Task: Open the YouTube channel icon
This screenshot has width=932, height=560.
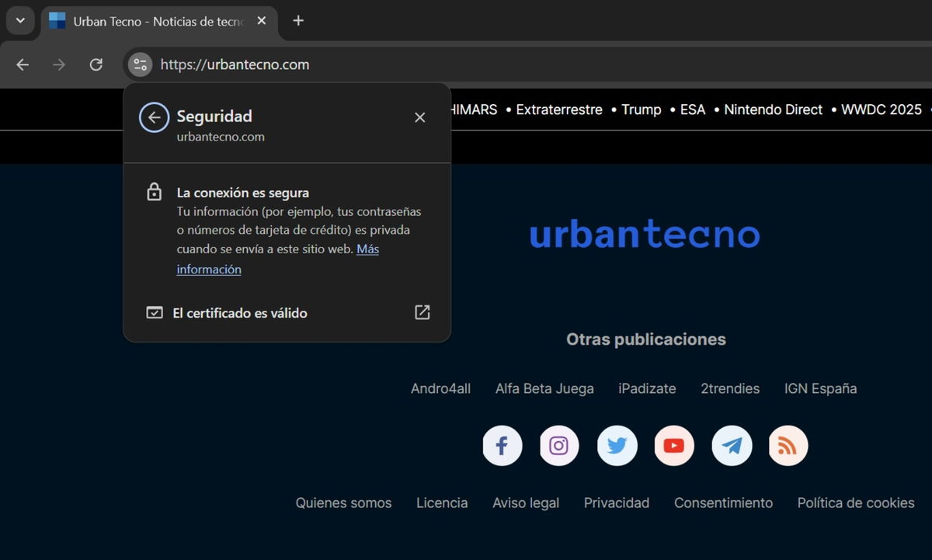Action: coord(673,445)
